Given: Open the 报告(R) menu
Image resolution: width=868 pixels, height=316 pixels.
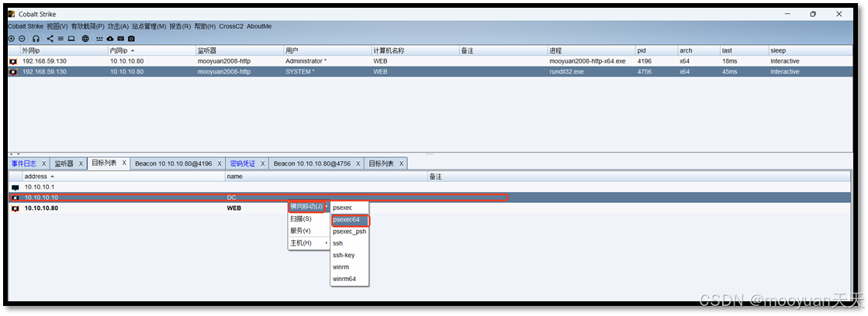Looking at the screenshot, I should [180, 26].
